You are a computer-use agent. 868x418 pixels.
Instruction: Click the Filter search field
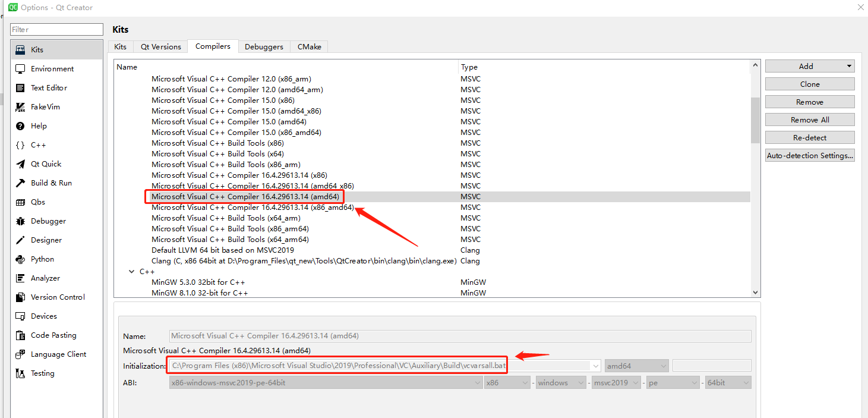(57, 29)
